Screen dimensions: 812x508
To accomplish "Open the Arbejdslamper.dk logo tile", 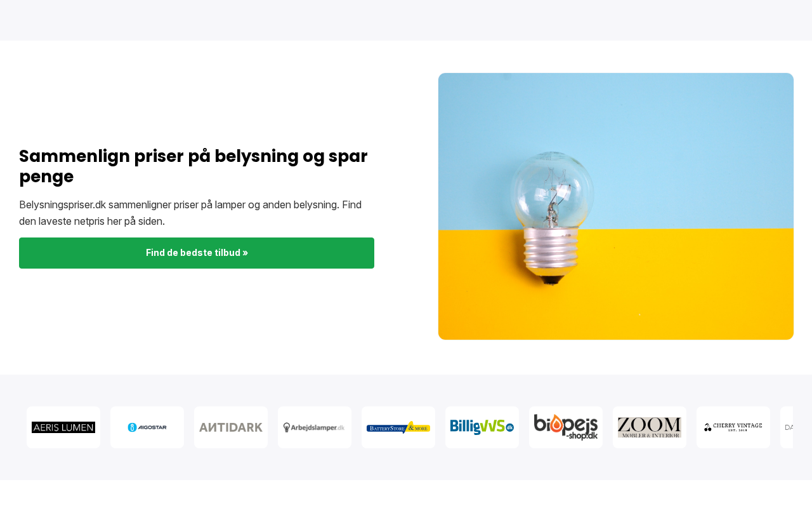I will 315,427.
